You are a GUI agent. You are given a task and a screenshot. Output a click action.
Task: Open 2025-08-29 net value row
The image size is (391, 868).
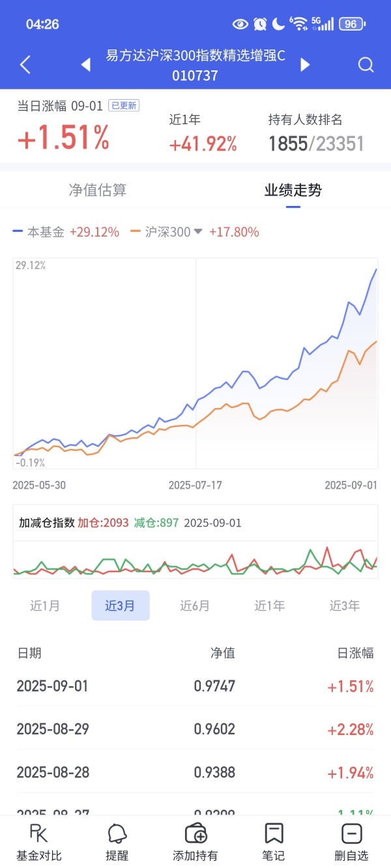click(x=195, y=729)
